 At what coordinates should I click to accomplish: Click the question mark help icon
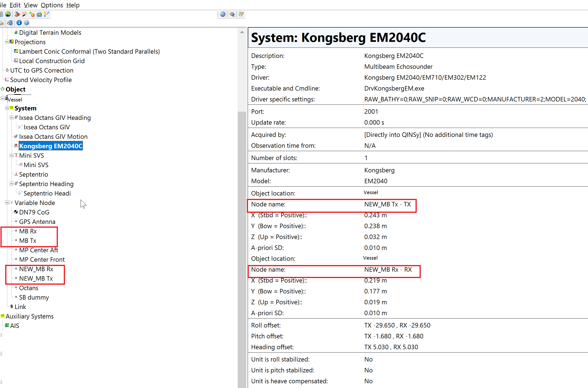(26, 23)
